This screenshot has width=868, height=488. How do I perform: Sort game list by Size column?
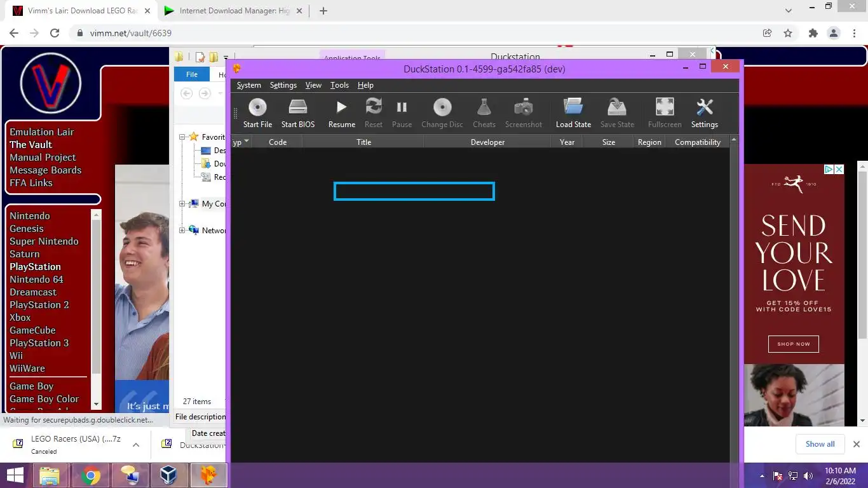[609, 142]
